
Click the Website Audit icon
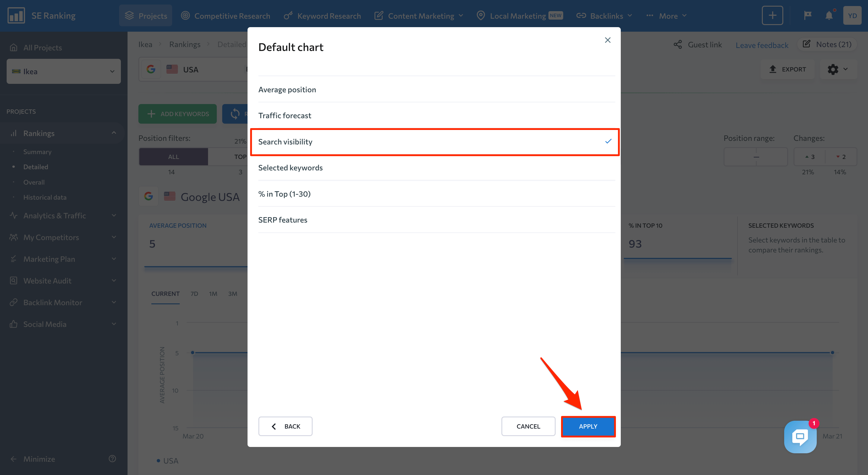tap(14, 280)
